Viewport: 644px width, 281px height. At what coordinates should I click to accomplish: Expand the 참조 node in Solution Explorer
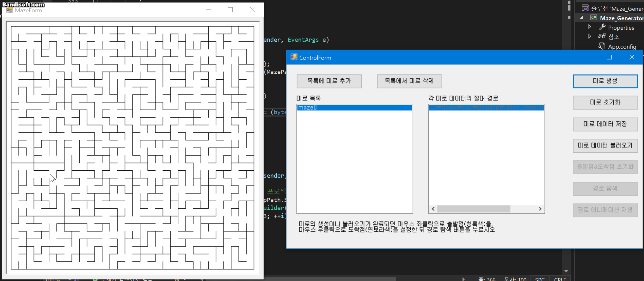(590, 36)
